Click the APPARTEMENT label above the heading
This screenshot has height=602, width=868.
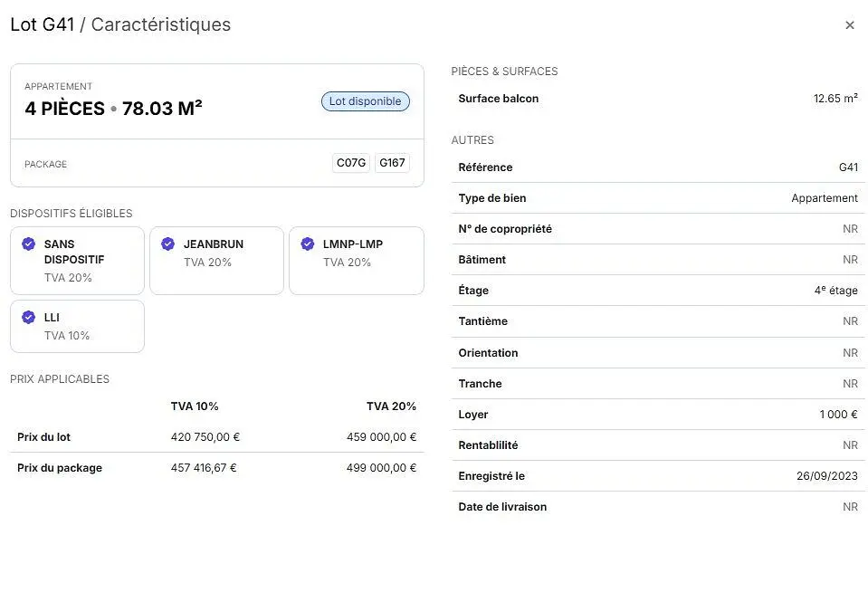pyautogui.click(x=58, y=86)
